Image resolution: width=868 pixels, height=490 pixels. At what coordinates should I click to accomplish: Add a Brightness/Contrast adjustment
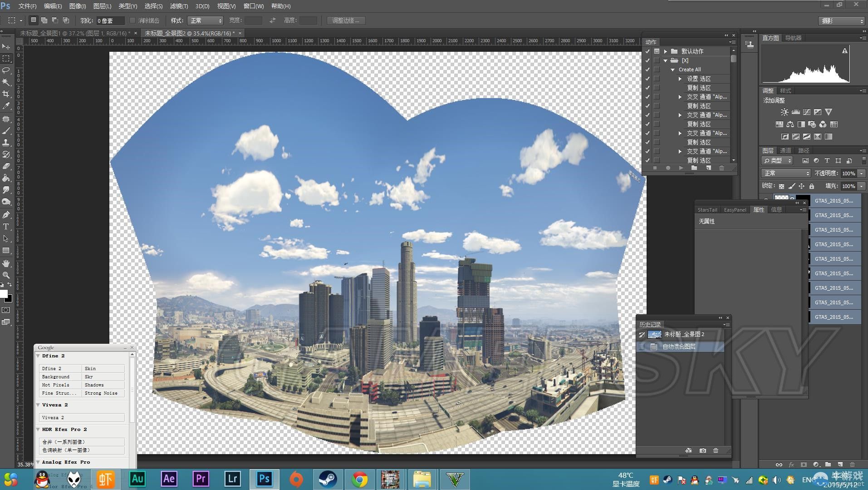point(784,112)
